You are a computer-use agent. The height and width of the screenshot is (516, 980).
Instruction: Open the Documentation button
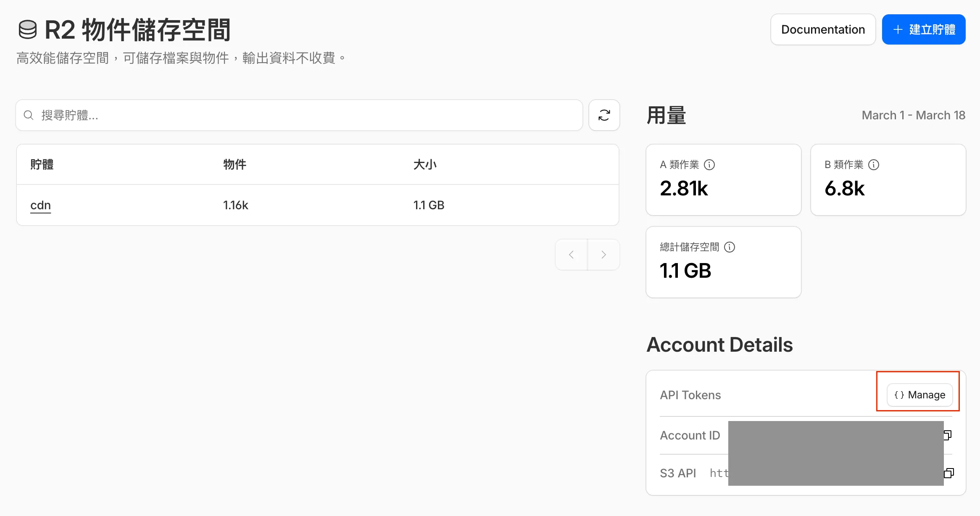(822, 29)
